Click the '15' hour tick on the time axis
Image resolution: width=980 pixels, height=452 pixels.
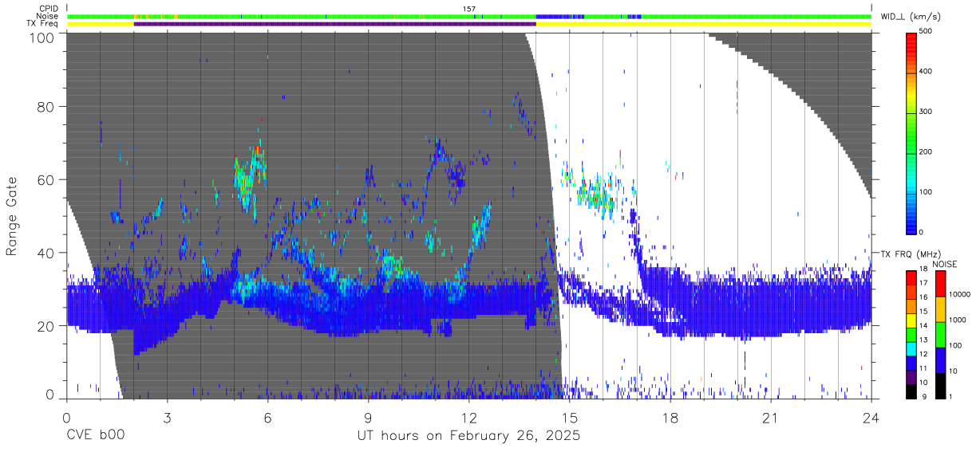point(570,417)
